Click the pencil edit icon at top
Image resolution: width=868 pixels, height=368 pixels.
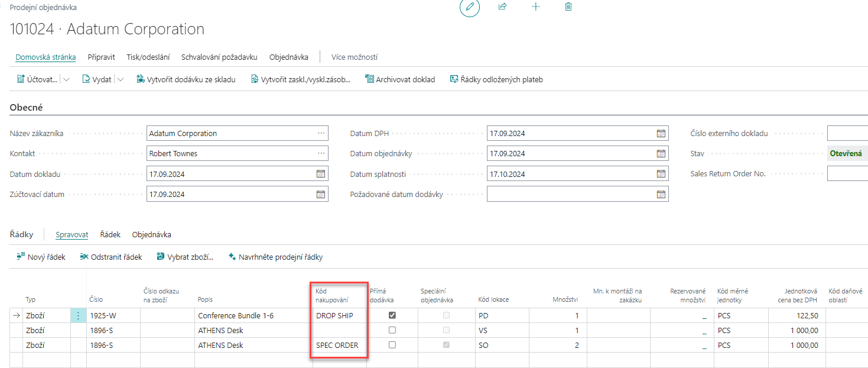pos(470,7)
